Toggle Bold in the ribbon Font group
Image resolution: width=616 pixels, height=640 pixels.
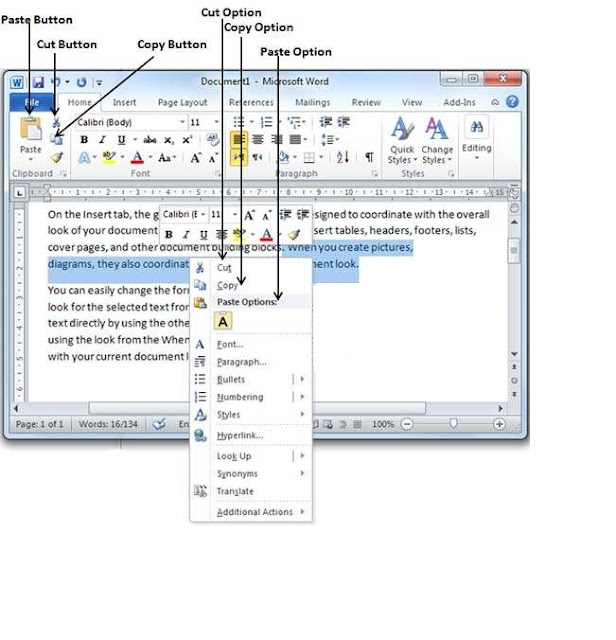pos(84,140)
